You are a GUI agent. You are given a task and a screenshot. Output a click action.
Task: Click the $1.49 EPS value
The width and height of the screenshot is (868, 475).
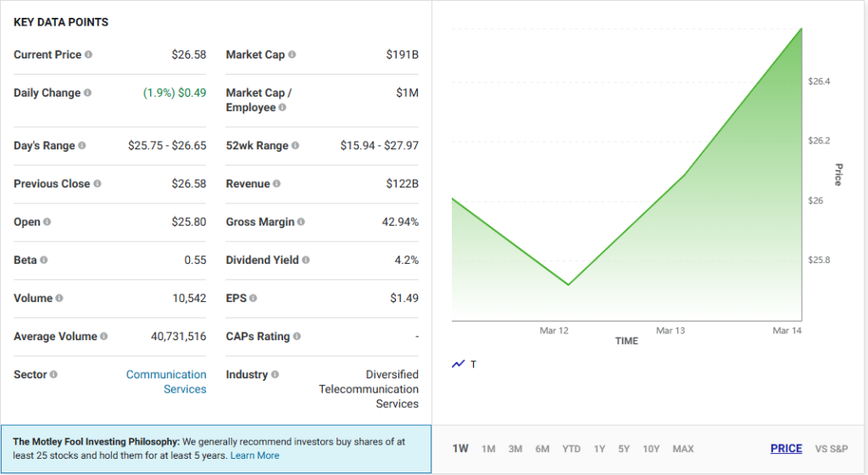tap(404, 298)
